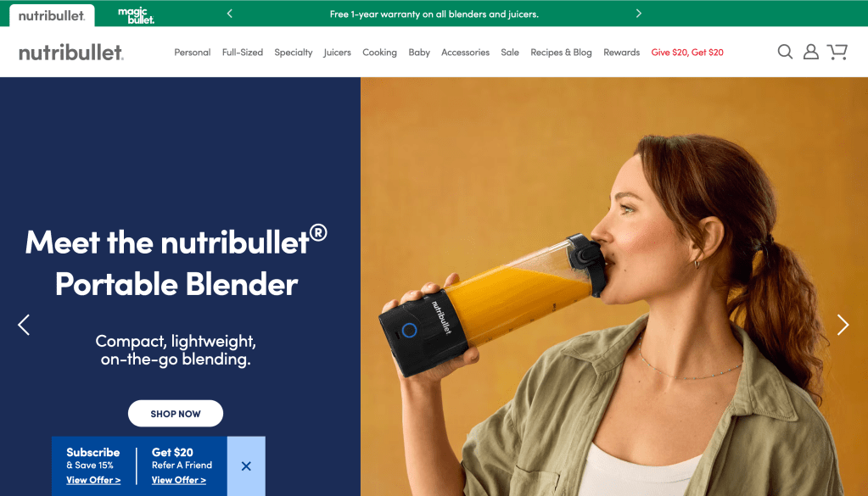This screenshot has height=496, width=868.
Task: Click the user account icon
Action: point(811,52)
